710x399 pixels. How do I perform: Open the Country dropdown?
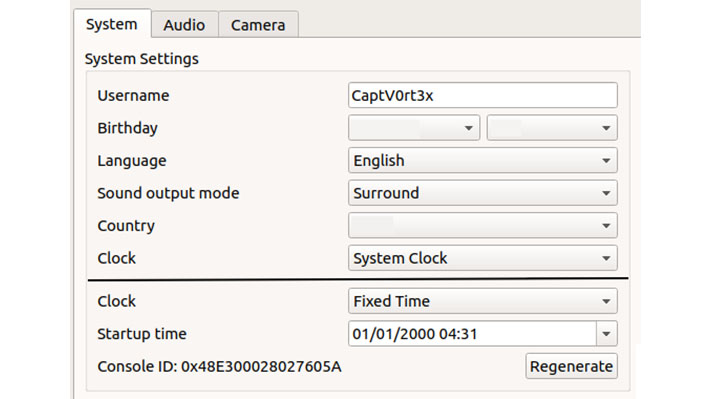pos(483,226)
